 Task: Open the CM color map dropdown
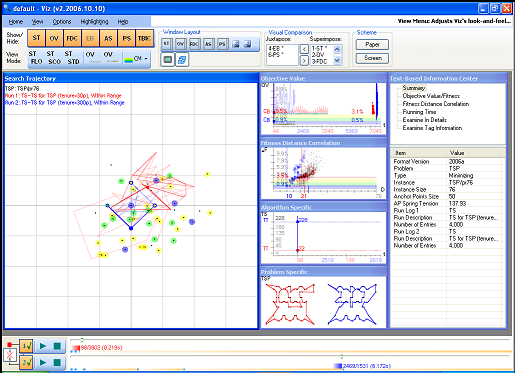click(x=136, y=59)
